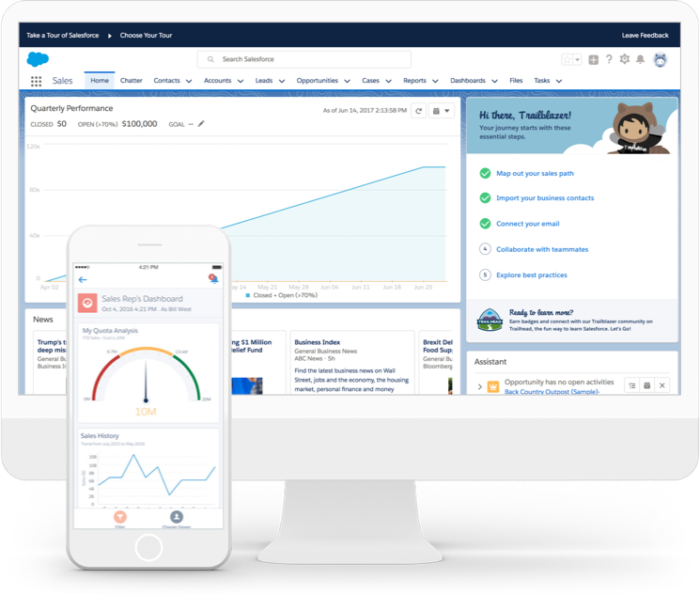Expand the Accounts tab dropdown chevron

coord(241,81)
